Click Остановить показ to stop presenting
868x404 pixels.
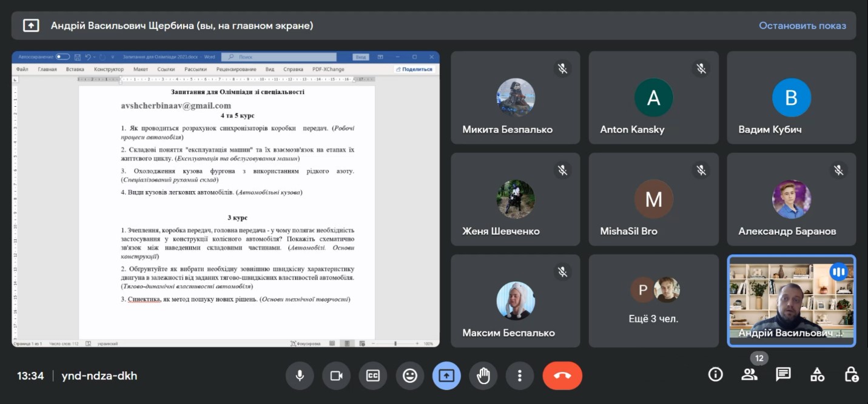802,25
